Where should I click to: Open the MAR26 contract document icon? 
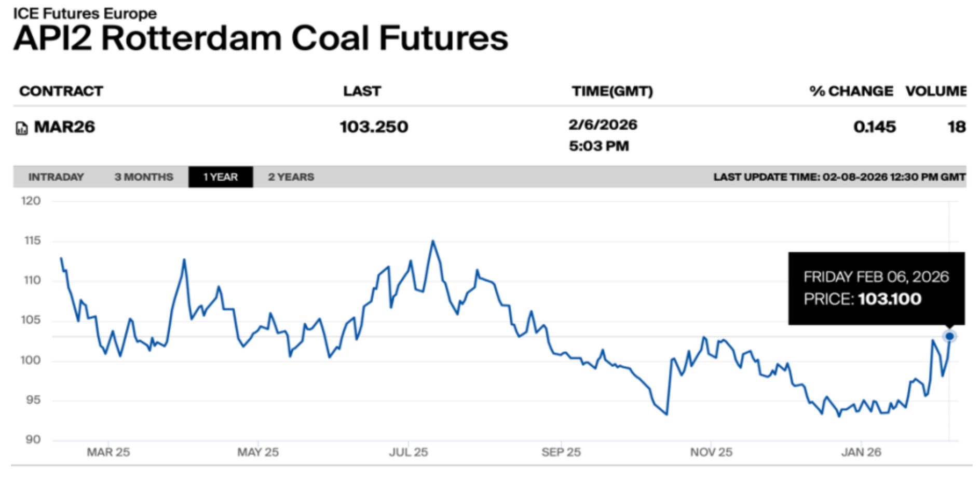click(22, 126)
